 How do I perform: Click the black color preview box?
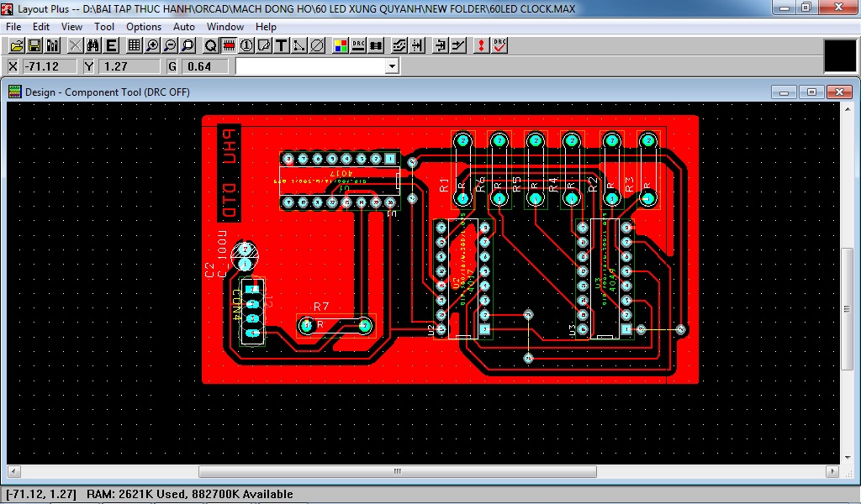[x=839, y=55]
